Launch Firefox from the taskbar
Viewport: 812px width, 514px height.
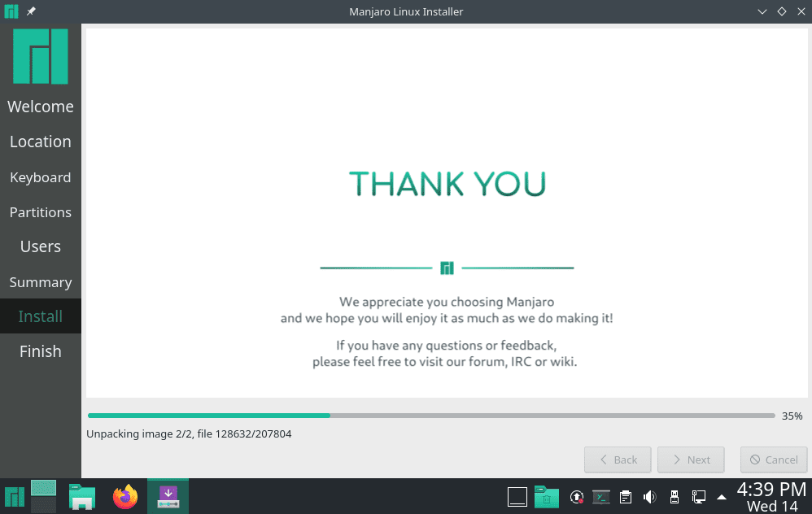coord(126,496)
